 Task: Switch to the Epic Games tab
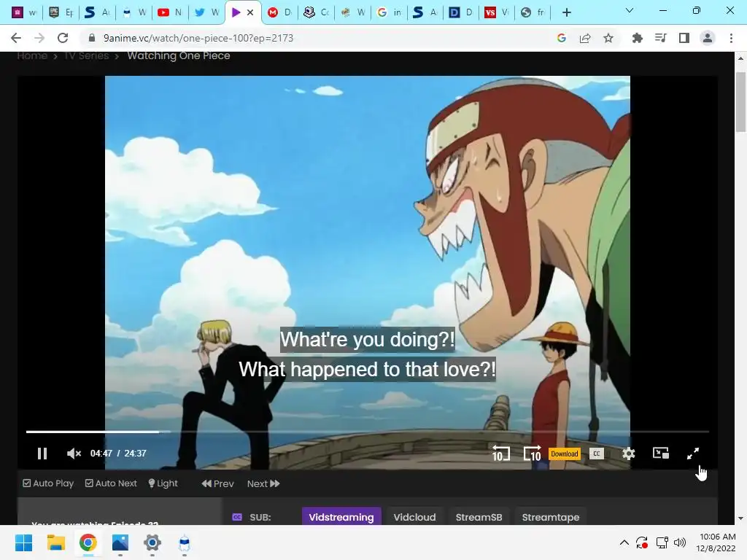[x=61, y=12]
